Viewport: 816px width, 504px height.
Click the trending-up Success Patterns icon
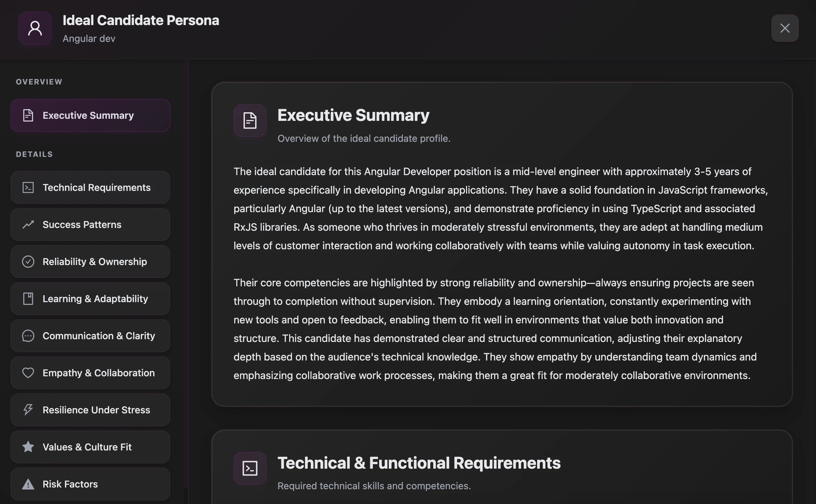[x=28, y=225]
